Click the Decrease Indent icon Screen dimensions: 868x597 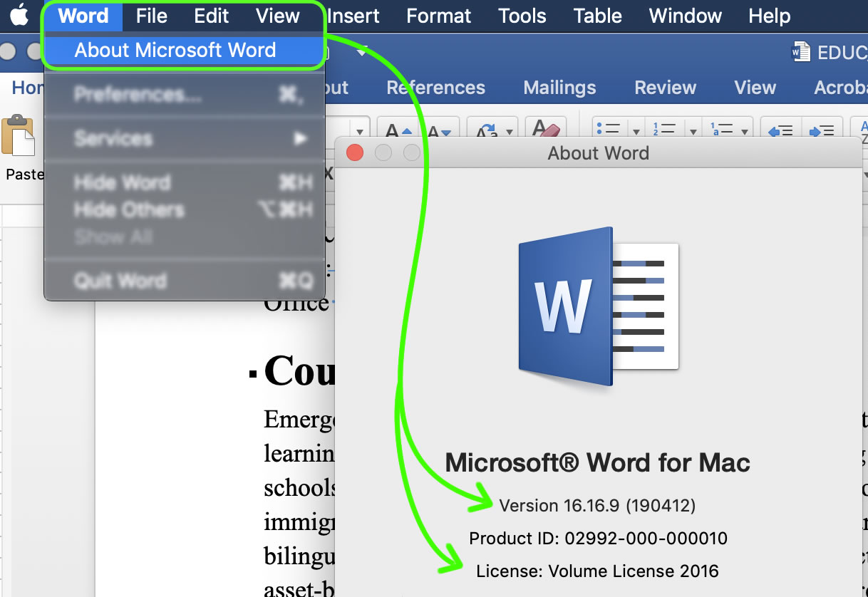[x=780, y=131]
